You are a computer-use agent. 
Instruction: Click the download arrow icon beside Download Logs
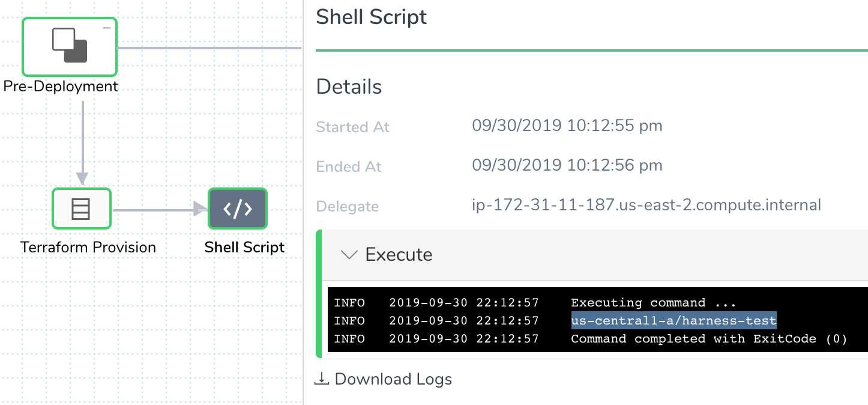322,379
